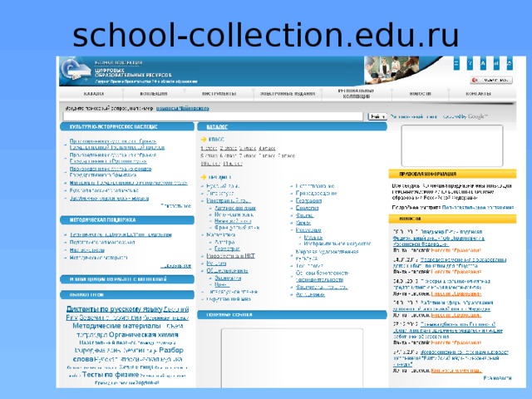Image resolution: width=532 pixels, height=399 pixels.
Task: Go to the Региональные коллекции tab
Action: tap(356, 94)
